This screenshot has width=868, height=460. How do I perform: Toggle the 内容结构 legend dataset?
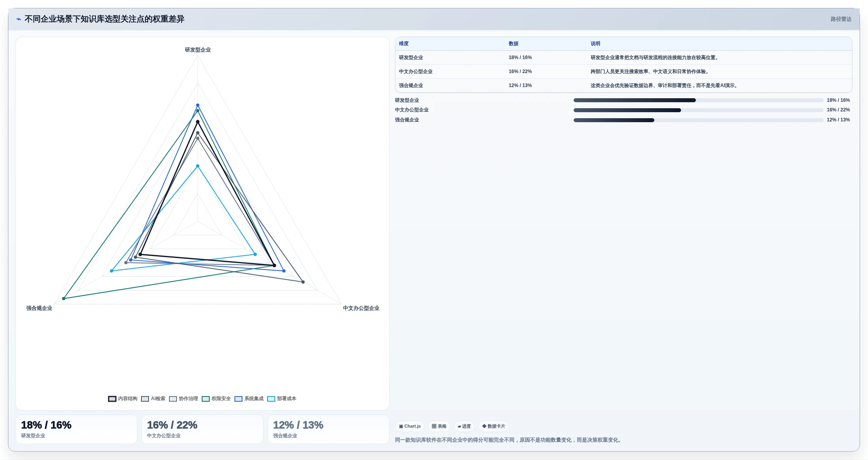[123, 399]
